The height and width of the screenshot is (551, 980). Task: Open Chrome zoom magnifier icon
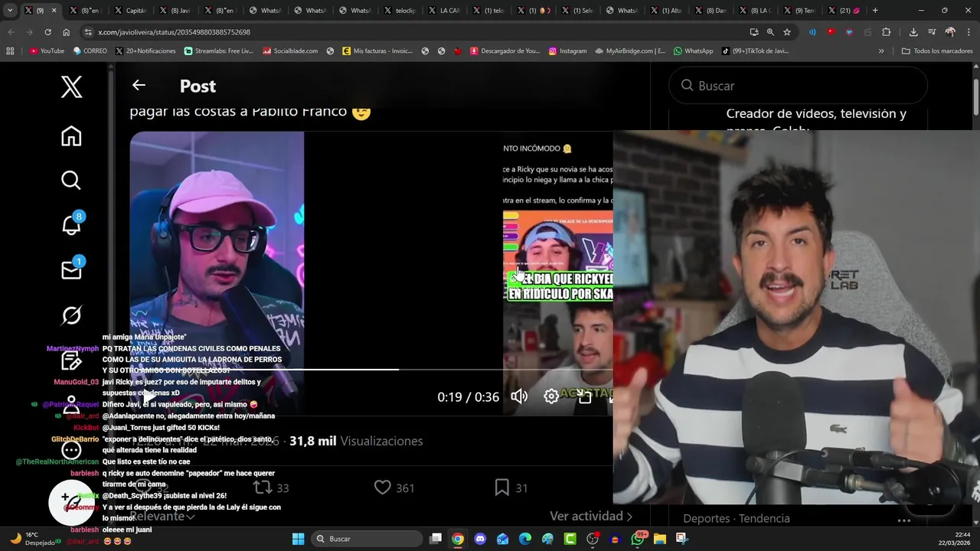(x=770, y=32)
